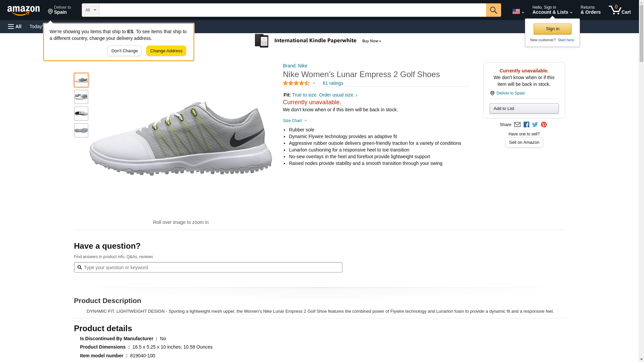Open the All hamburger menu
The width and height of the screenshot is (644, 362).
15,26
